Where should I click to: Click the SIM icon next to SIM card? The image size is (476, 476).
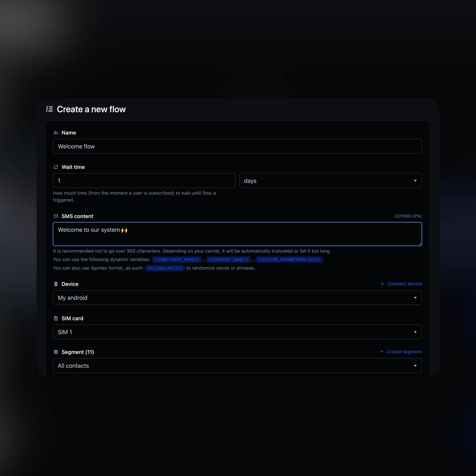56,318
